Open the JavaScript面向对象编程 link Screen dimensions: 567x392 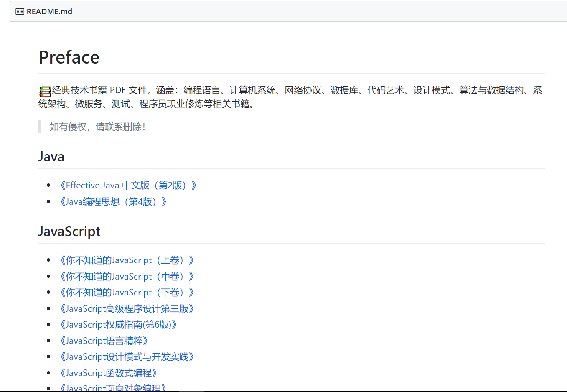pos(112,388)
